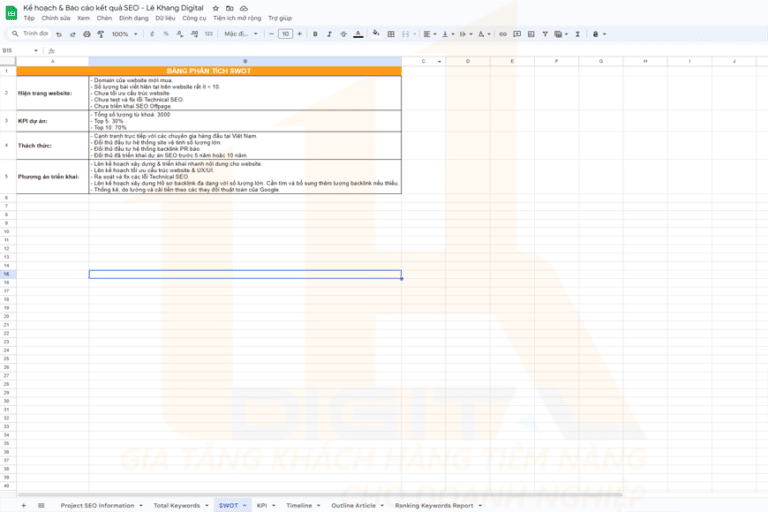Switch to Outline Article sheet tab
Viewport: 768px width, 512px height.
click(354, 506)
